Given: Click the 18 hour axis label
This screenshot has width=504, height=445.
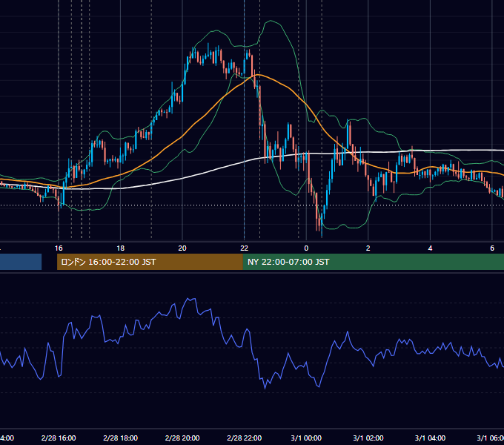Looking at the screenshot, I should (121, 248).
